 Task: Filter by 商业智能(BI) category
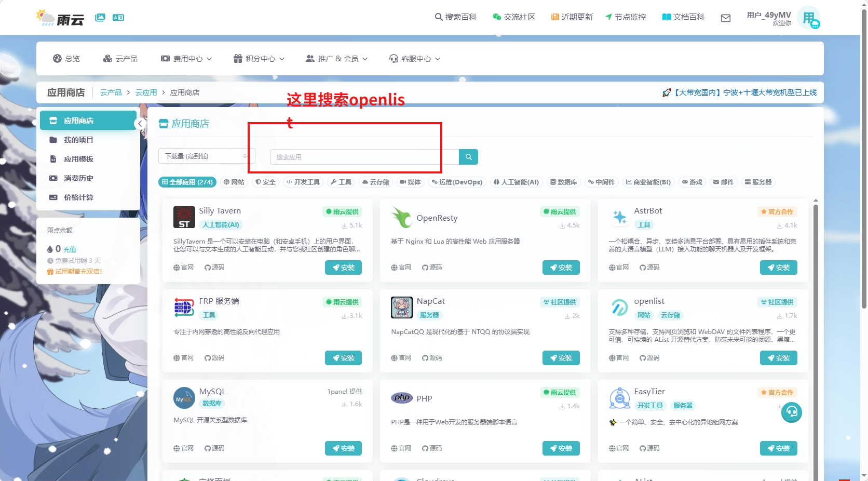tap(648, 182)
